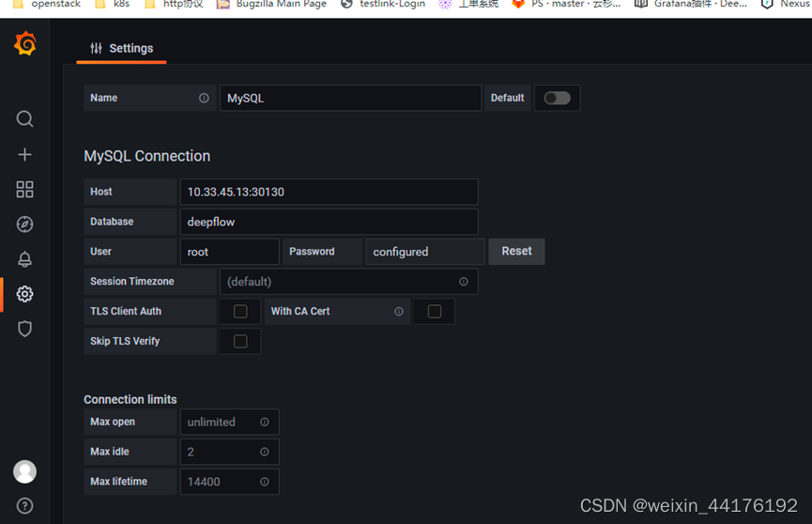The image size is (812, 524).
Task: Click the Max lifetime info icon
Action: (x=265, y=482)
